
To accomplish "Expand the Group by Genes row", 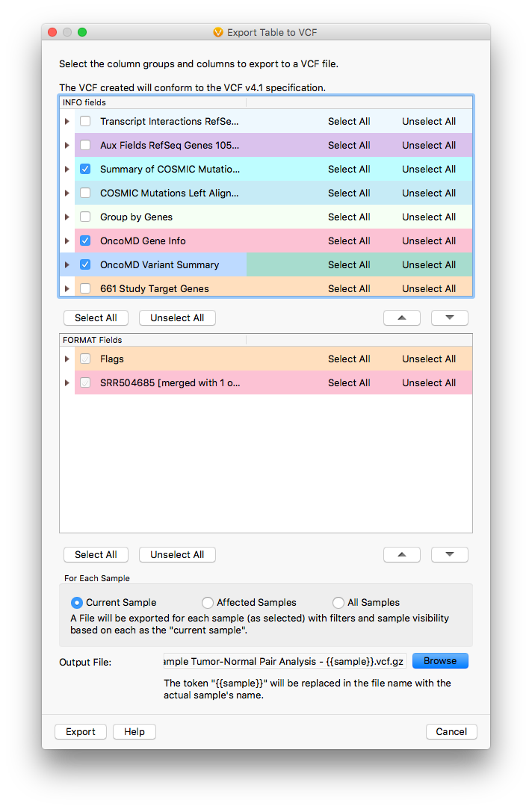I will pyautogui.click(x=67, y=217).
